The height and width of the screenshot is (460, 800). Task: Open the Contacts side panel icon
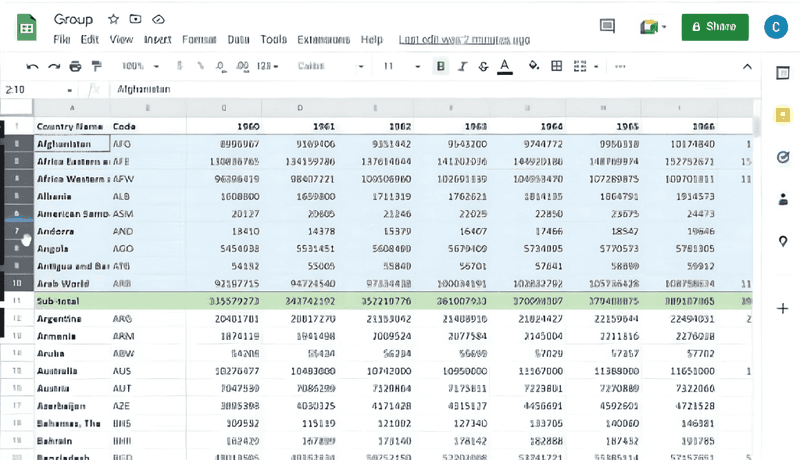tap(783, 199)
